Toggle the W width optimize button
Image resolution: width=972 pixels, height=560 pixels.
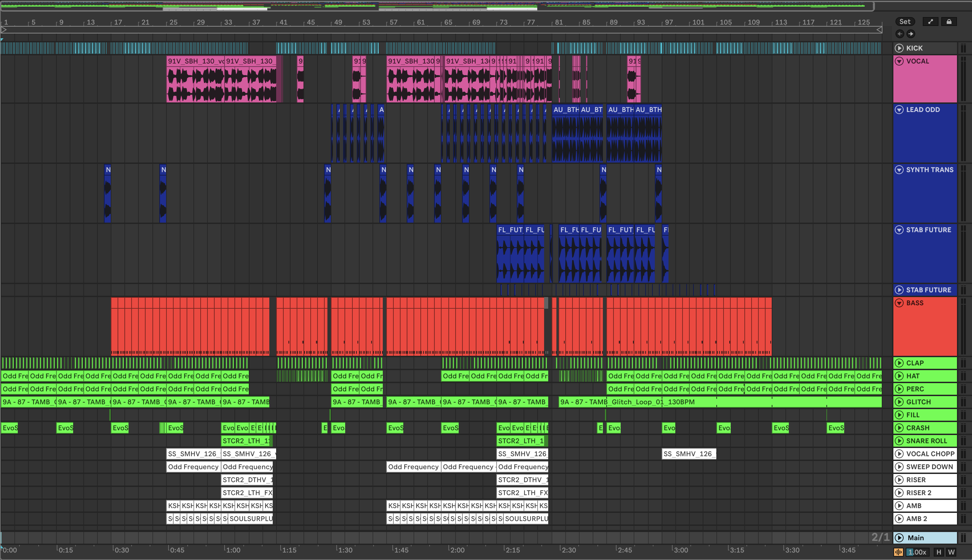click(x=951, y=552)
